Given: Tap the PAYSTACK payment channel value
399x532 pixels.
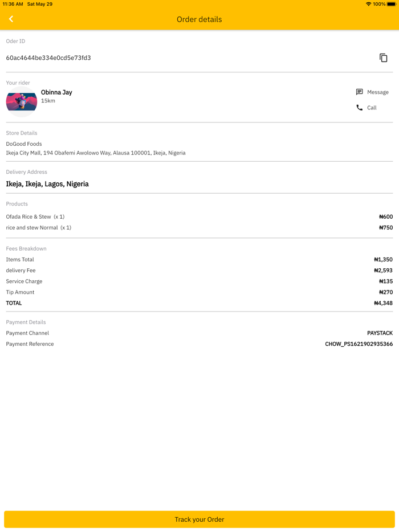Looking at the screenshot, I should coord(380,333).
